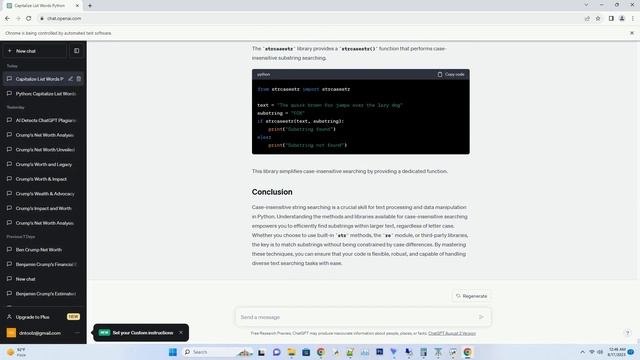Reload the page in Chrome
Image resolution: width=640 pixels, height=360 pixels.
(x=29, y=18)
